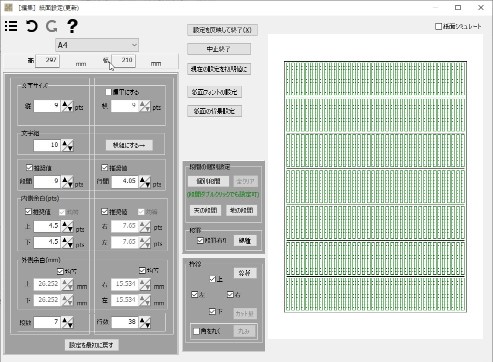Click 内側余白 左 spinner beside 7.05
The width and height of the screenshot is (493, 362).
click(145, 242)
